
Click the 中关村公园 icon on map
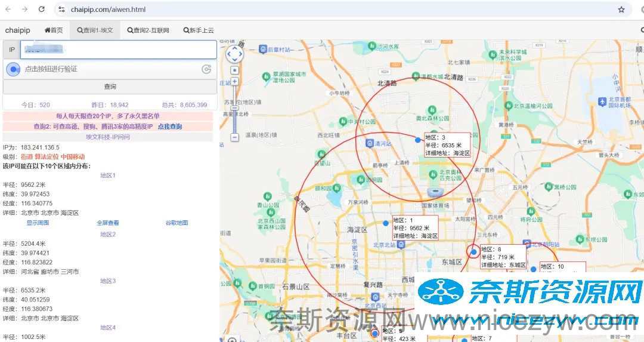click(x=343, y=121)
